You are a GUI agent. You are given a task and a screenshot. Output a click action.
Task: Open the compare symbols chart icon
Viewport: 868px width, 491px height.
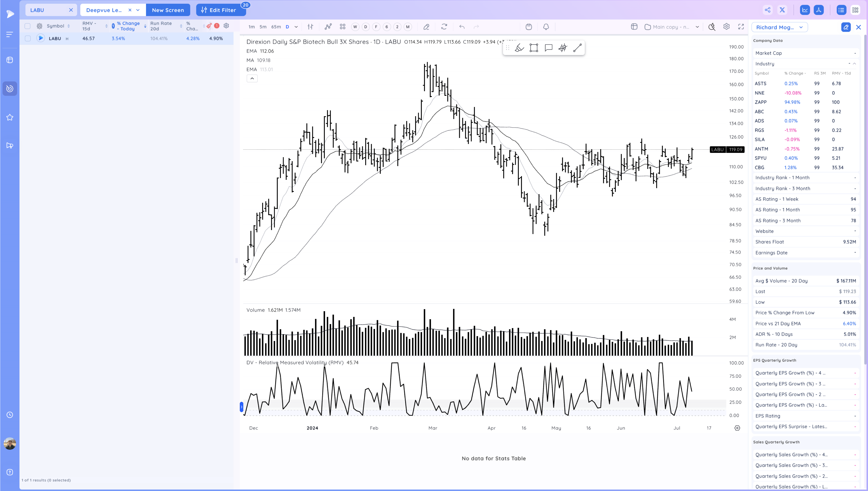(328, 27)
